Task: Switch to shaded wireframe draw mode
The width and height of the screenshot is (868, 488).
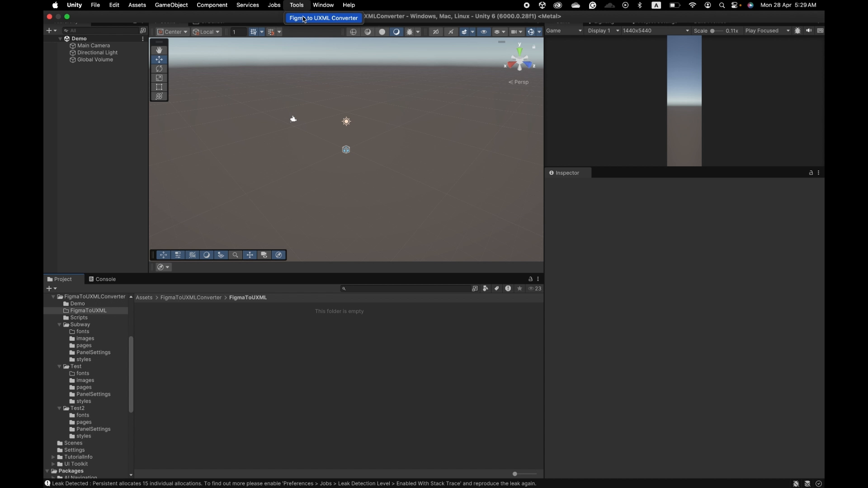Action: (368, 32)
